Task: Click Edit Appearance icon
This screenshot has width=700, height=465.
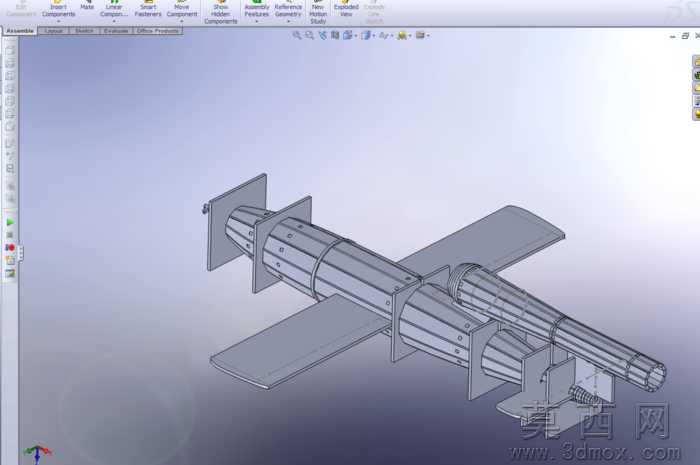Action: (402, 35)
